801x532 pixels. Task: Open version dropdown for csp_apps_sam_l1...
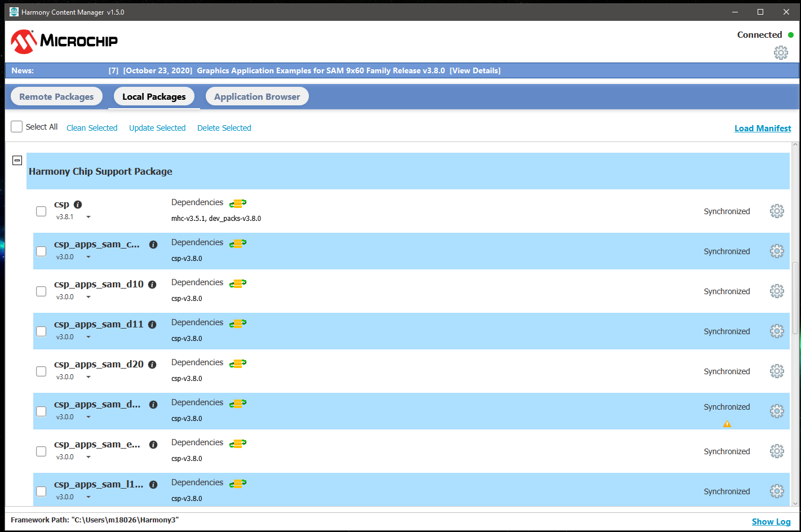(x=88, y=497)
